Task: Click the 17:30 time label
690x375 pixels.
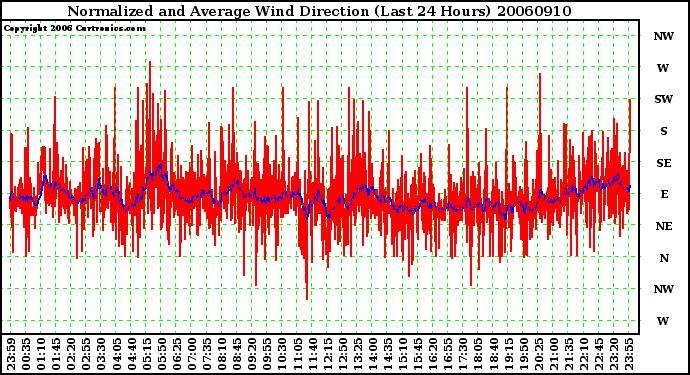Action: [x=463, y=354]
